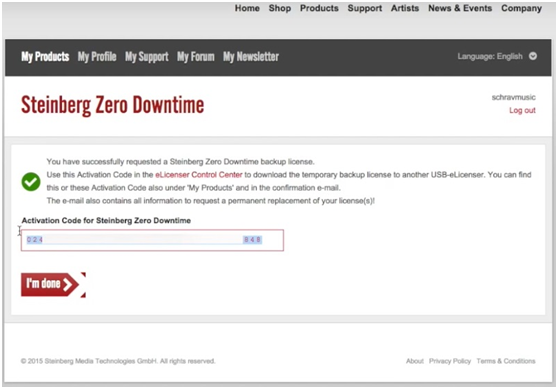Image resolution: width=558 pixels, height=389 pixels.
Task: Click the language dropdown arrow icon
Action: point(533,56)
